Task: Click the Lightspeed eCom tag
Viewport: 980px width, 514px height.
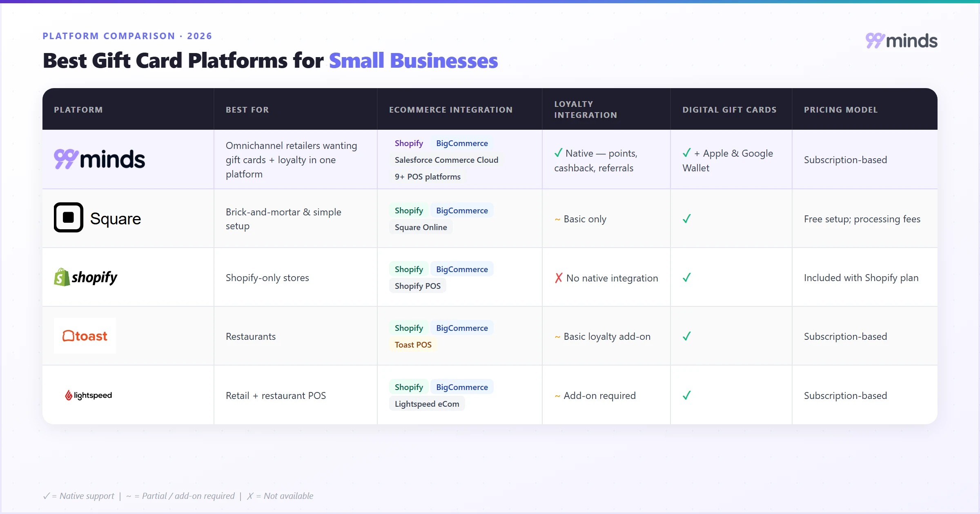Action: click(427, 404)
